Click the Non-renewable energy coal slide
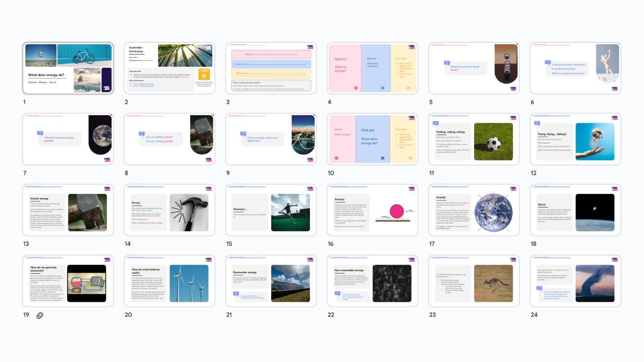The width and height of the screenshot is (644, 362). coord(372,281)
